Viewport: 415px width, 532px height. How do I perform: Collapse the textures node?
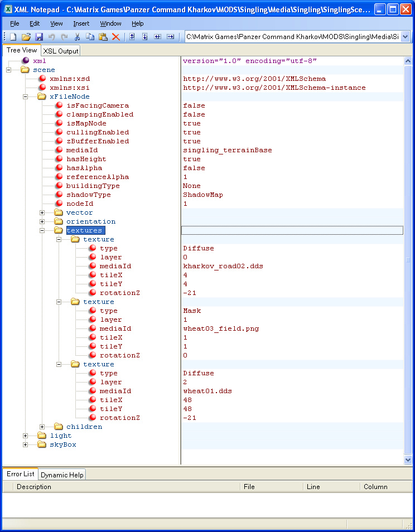(42, 230)
